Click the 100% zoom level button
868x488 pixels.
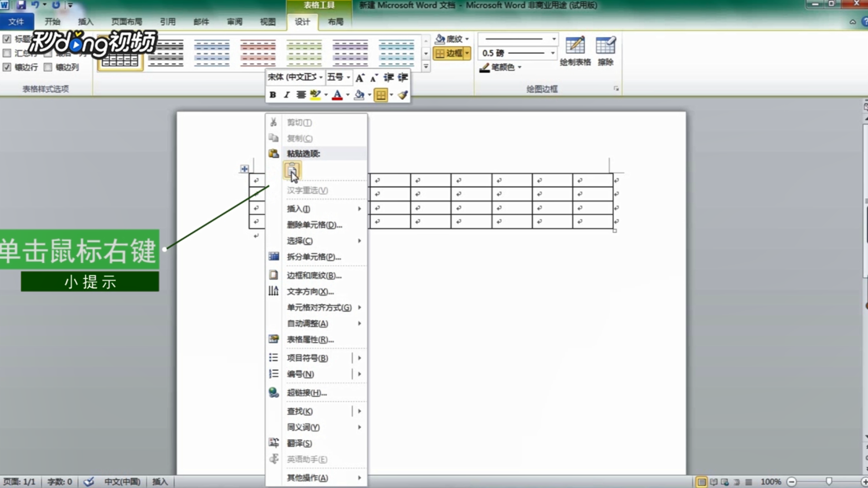coord(771,482)
